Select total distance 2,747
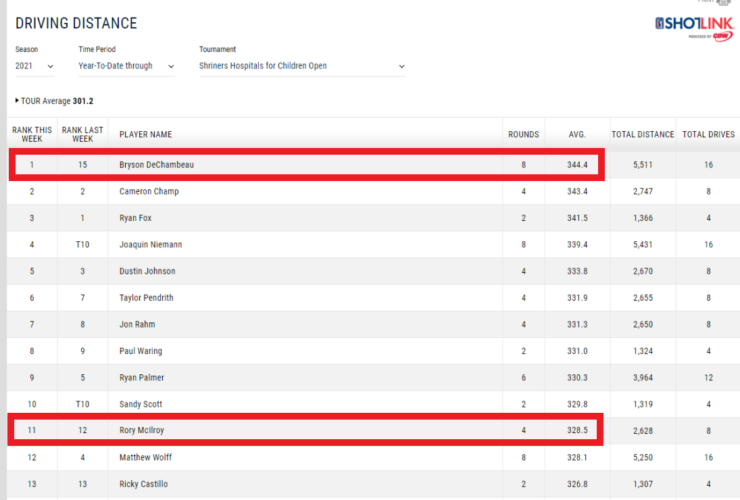Image resolution: width=740 pixels, height=500 pixels. click(x=643, y=191)
